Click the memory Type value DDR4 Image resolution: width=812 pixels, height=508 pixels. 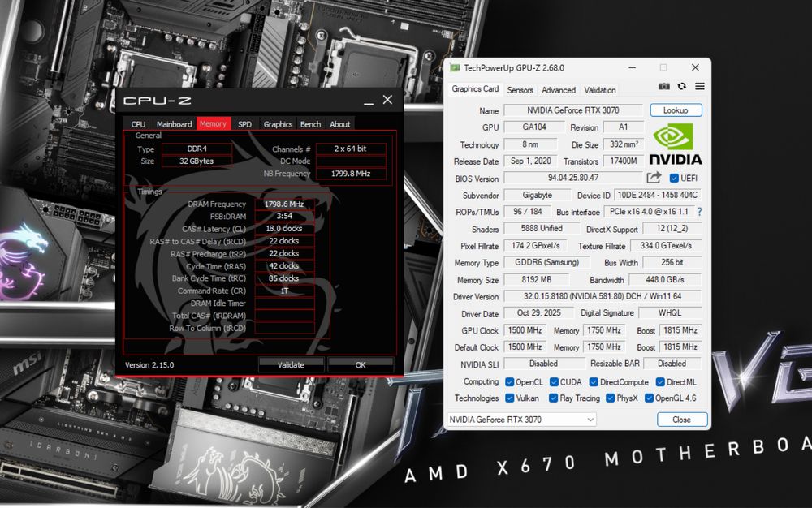coord(197,149)
